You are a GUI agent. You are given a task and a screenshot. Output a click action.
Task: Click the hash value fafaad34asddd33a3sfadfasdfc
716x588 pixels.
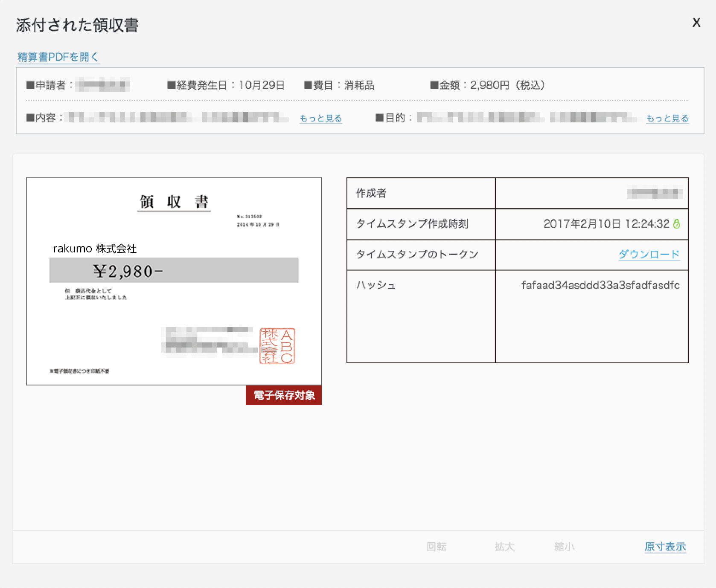coord(600,285)
